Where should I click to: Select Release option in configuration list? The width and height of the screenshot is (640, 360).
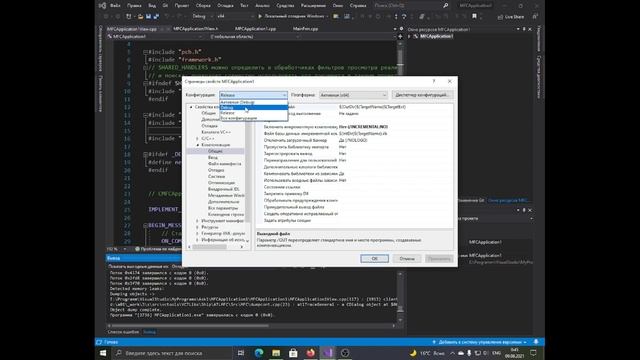tap(253, 113)
